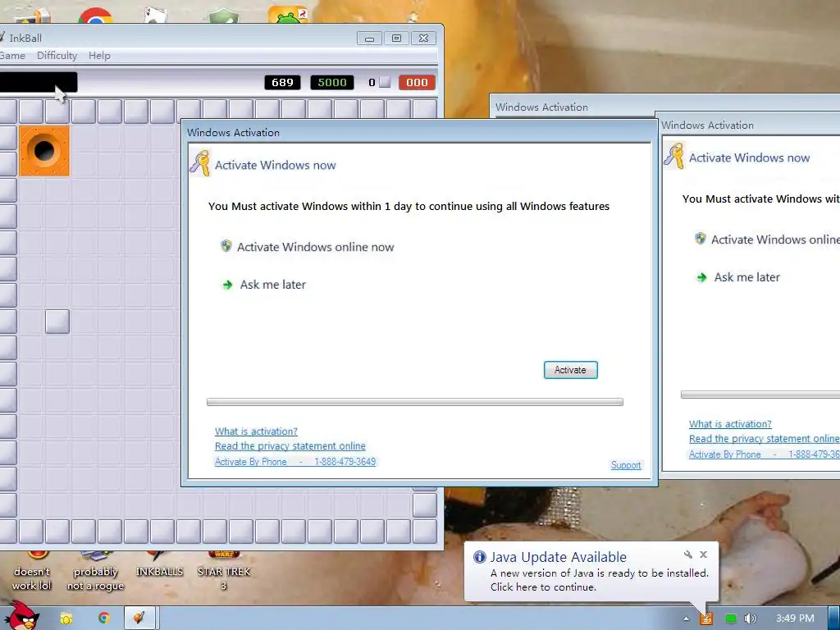Click the info icon in Java notification

click(x=479, y=557)
